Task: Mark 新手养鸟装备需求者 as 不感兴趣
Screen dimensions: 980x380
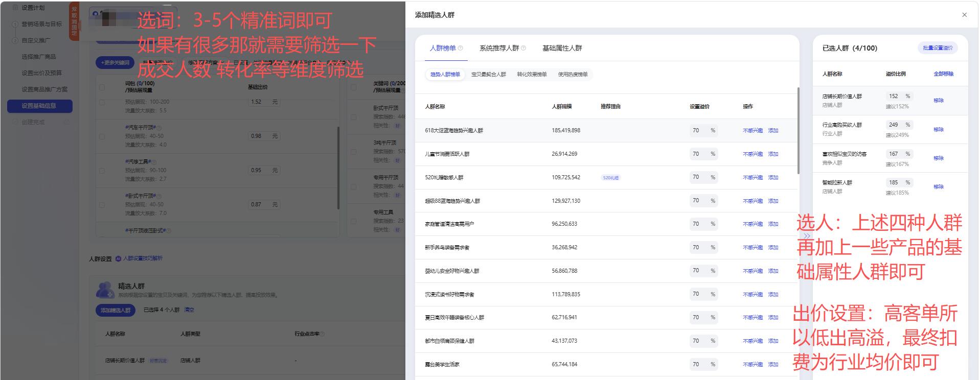Action: point(753,248)
